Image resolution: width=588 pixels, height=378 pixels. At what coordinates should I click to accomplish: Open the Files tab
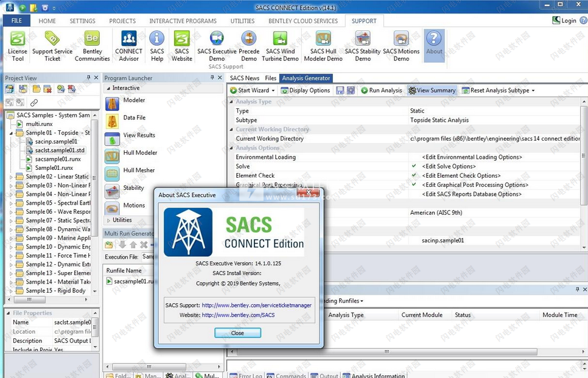point(270,78)
